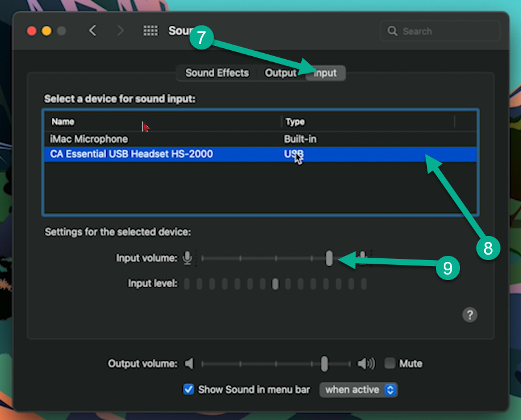521x420 pixels.
Task: Enable the Mute checkbox
Action: point(391,363)
